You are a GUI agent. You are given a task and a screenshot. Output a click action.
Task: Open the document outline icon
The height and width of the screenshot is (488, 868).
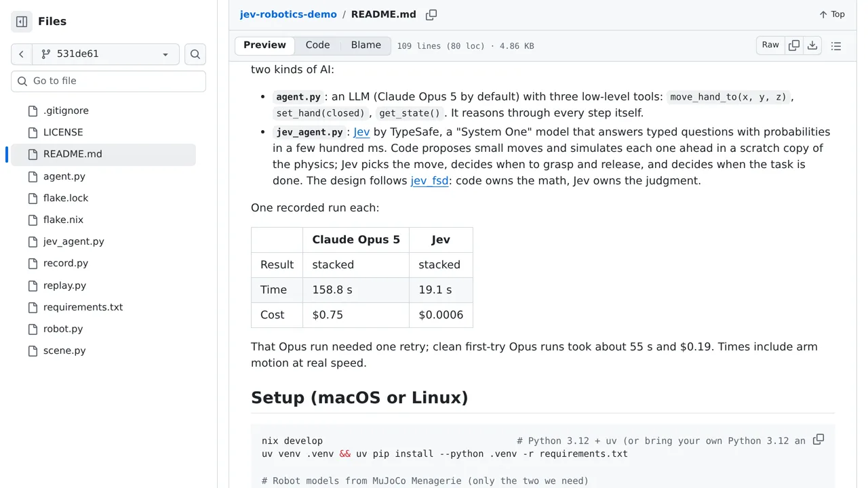(836, 46)
